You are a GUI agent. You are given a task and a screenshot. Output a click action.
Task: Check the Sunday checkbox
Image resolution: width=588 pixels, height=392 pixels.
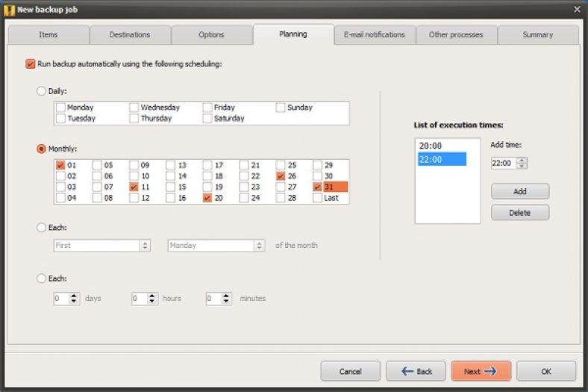tap(281, 108)
